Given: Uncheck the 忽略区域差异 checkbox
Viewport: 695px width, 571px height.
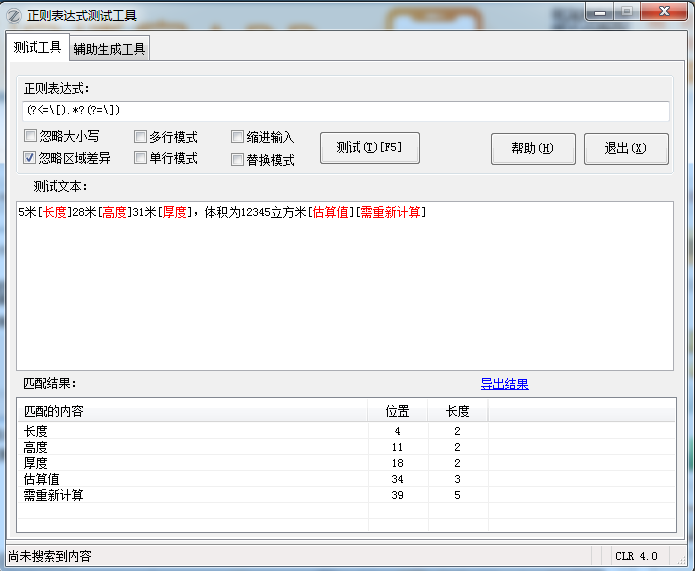Looking at the screenshot, I should (x=30, y=158).
